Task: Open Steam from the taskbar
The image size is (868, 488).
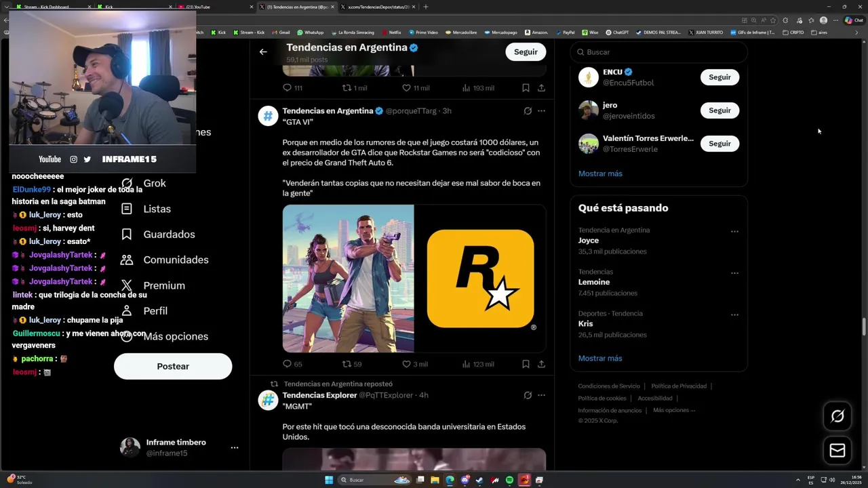Action: coord(479,480)
